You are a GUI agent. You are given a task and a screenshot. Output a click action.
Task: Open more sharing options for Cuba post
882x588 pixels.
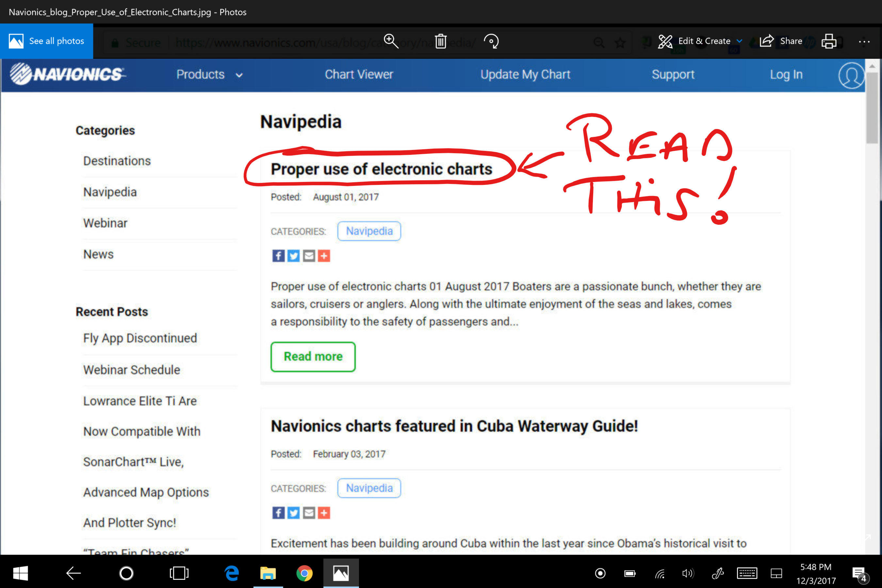(324, 513)
